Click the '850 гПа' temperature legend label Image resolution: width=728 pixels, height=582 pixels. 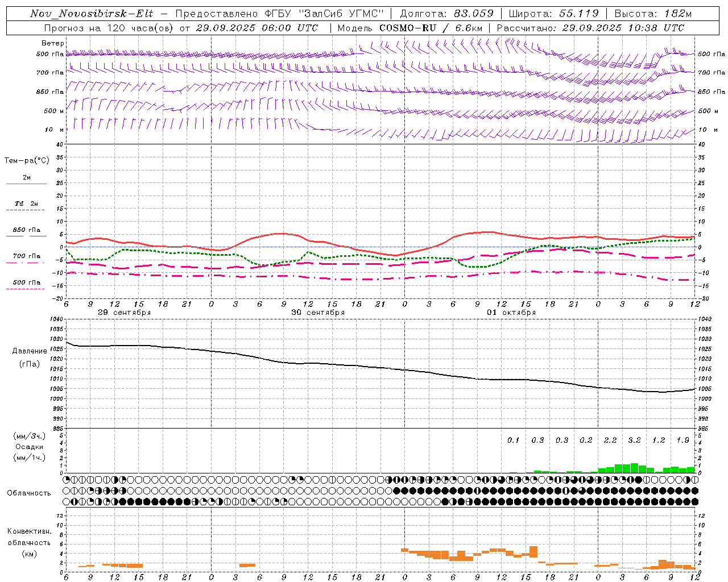27,230
